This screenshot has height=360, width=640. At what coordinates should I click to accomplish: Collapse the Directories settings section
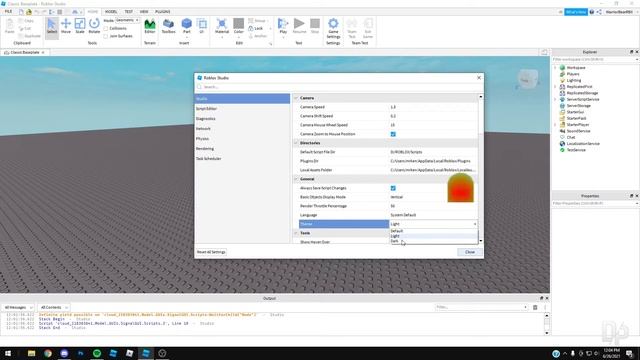tap(296, 143)
